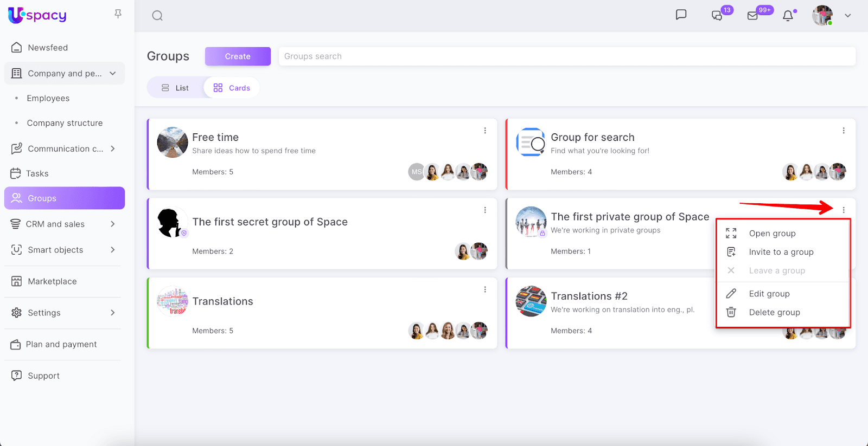
Task: Pin the sidebar using the pin icon
Action: [118, 14]
